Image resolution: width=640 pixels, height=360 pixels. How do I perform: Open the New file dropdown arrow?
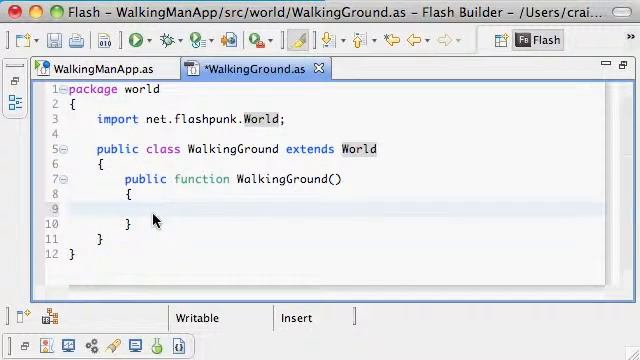tap(36, 41)
